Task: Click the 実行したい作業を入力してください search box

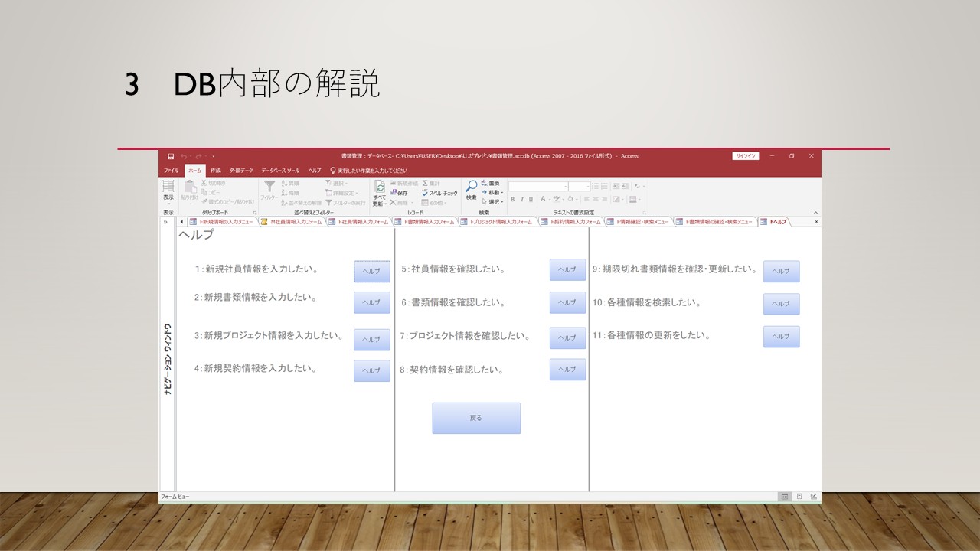Action: [372, 171]
